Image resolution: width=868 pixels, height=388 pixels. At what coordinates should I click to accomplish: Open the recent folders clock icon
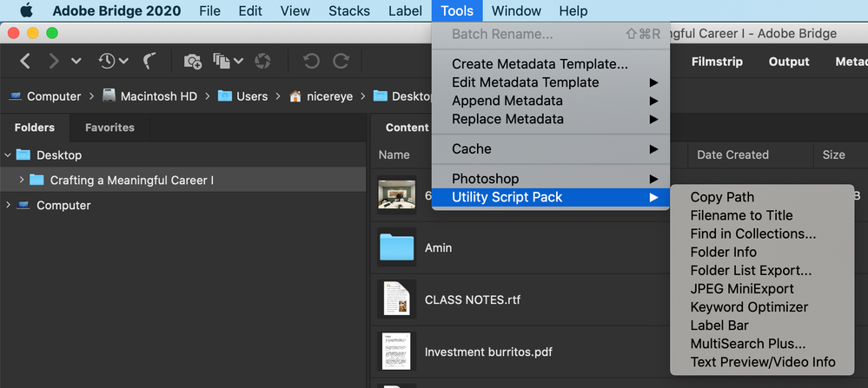pos(107,61)
